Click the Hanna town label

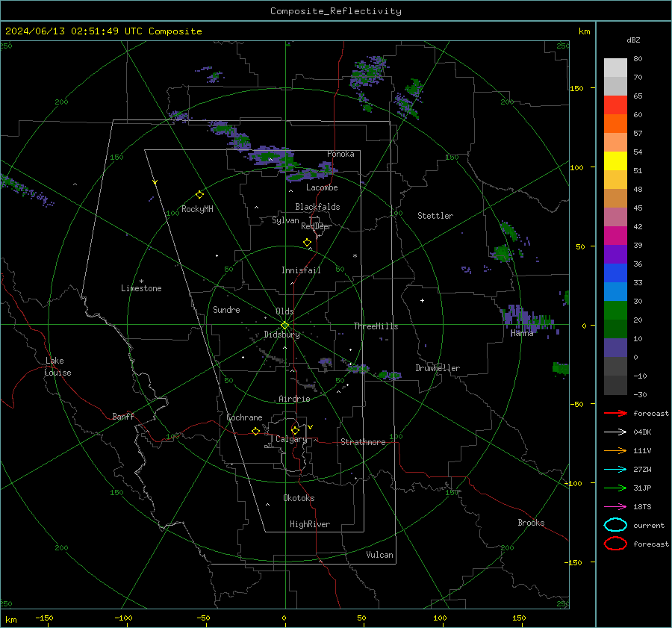click(522, 333)
